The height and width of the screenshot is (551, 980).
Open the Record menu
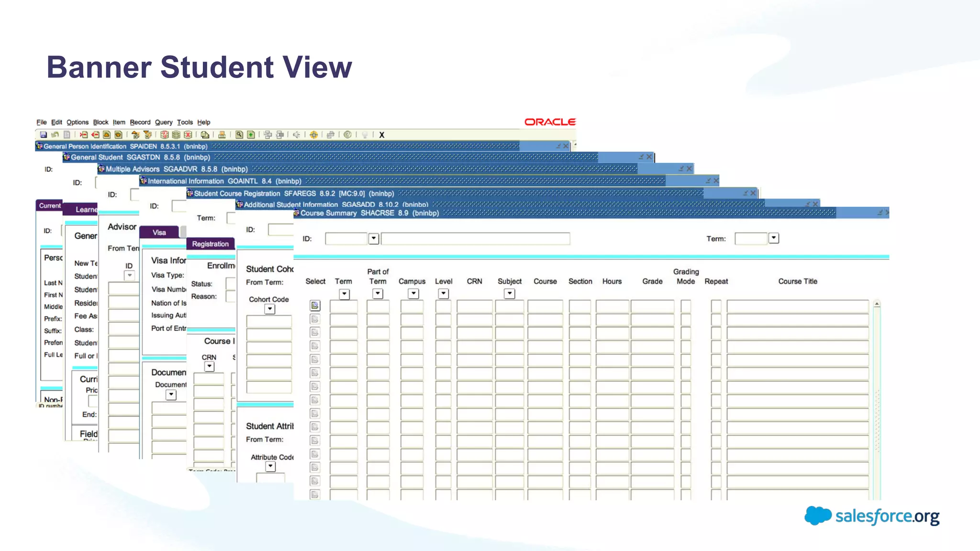point(140,122)
